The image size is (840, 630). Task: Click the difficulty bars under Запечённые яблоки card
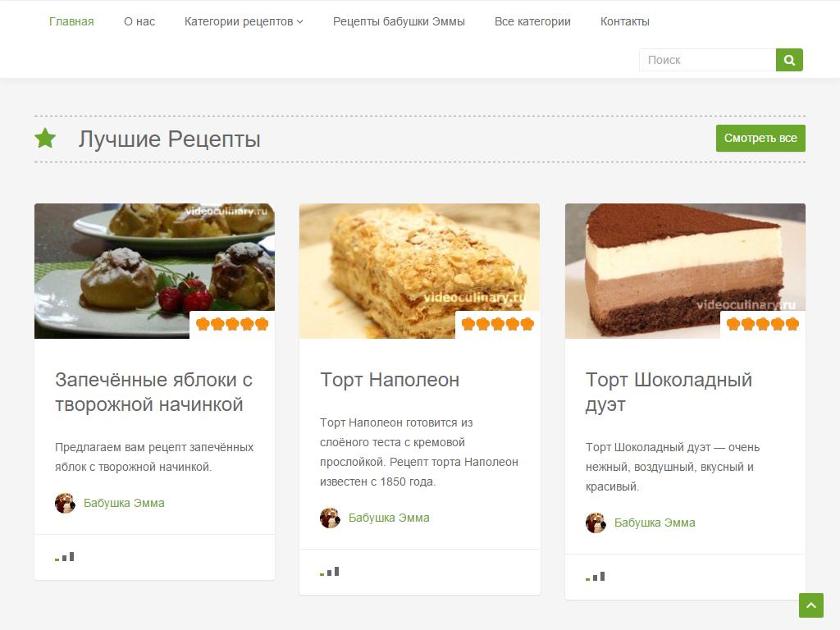pos(64,557)
